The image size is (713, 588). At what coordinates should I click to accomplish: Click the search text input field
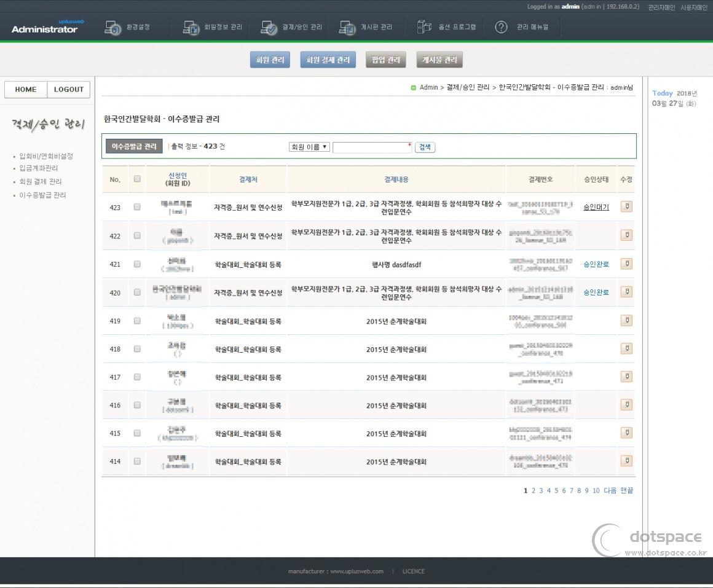click(371, 147)
